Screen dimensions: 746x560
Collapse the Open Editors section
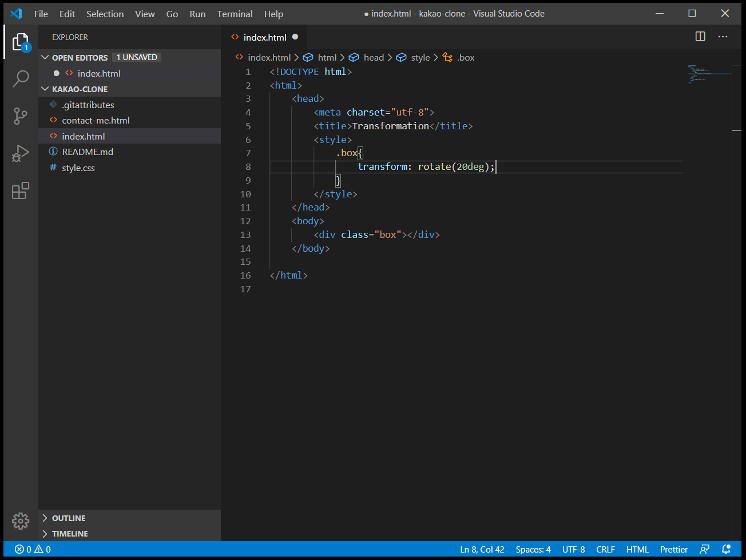pos(45,57)
